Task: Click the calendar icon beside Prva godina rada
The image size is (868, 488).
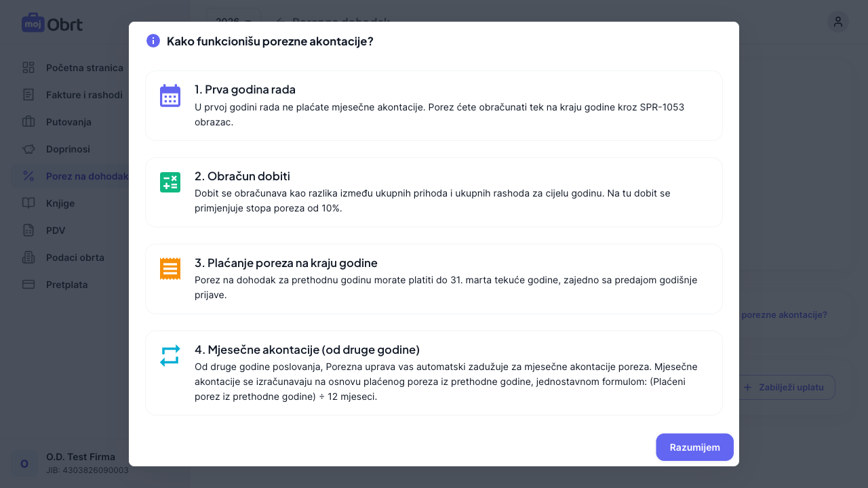Action: 170,96
